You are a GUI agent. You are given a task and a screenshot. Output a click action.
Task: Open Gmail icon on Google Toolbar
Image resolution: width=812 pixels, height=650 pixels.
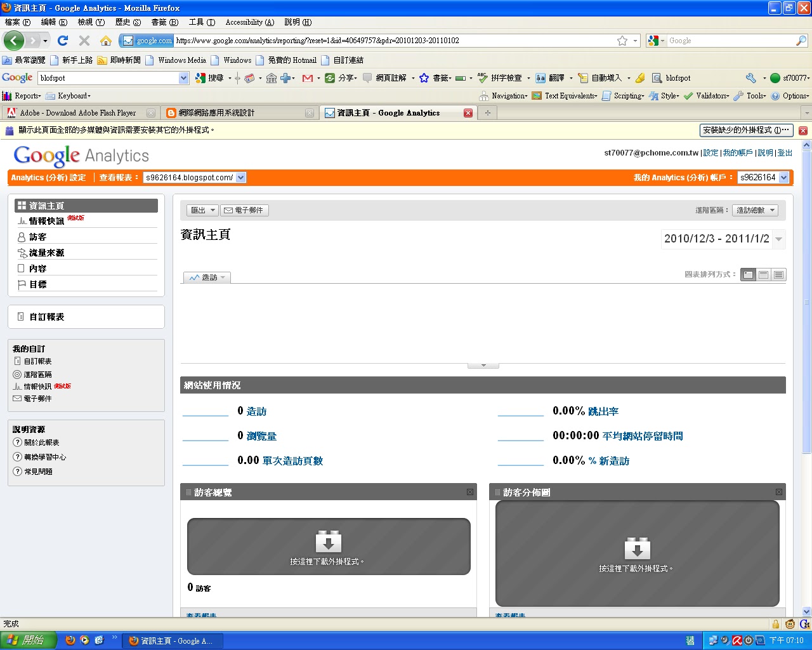point(308,78)
